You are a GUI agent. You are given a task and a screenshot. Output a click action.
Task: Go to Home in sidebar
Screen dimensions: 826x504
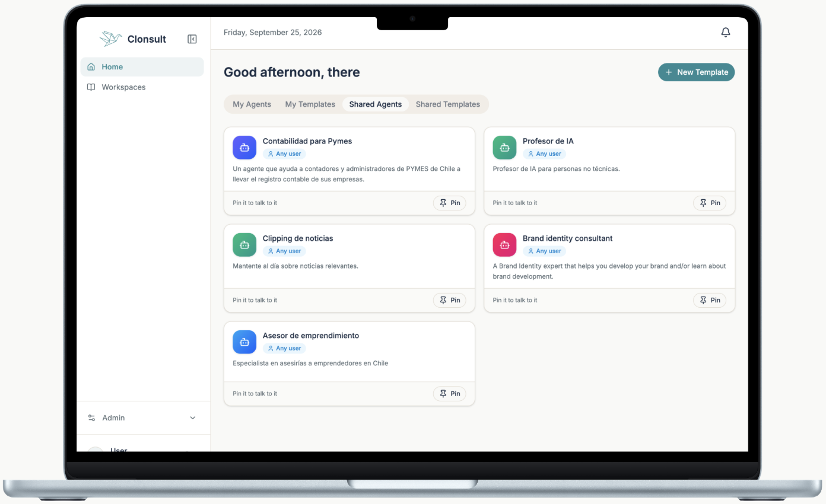(142, 67)
